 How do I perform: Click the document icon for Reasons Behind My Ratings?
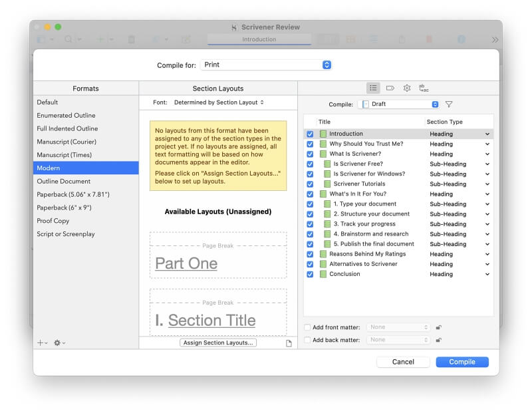[x=323, y=254]
